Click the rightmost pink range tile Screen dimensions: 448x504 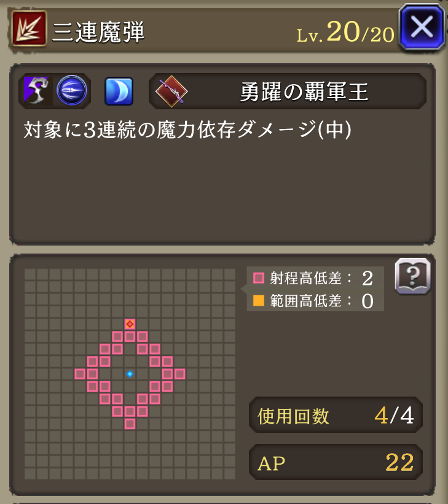tap(179, 374)
